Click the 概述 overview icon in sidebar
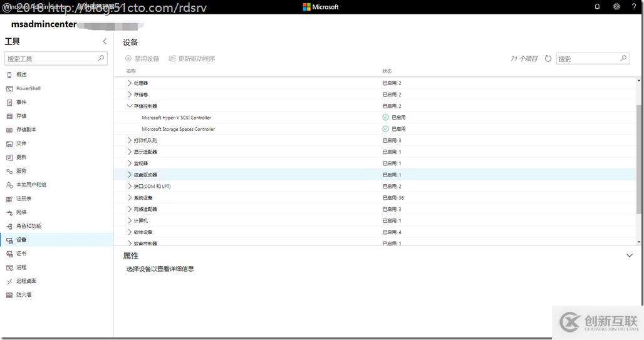 coord(9,75)
